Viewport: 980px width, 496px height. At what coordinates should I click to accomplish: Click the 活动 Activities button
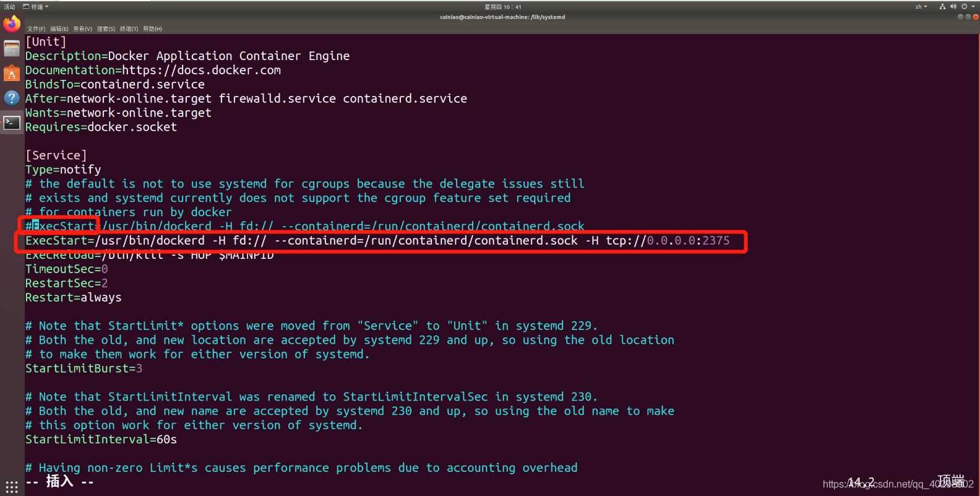tap(9, 7)
